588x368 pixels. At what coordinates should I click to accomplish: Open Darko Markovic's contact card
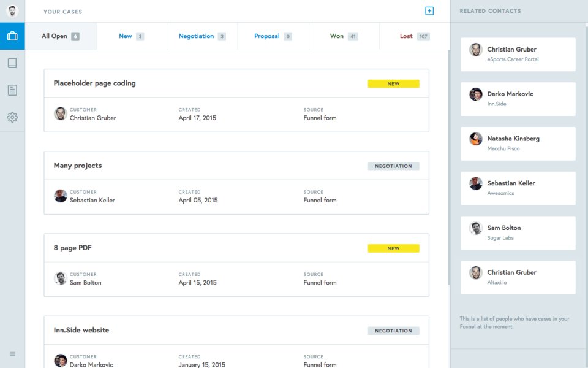(518, 98)
